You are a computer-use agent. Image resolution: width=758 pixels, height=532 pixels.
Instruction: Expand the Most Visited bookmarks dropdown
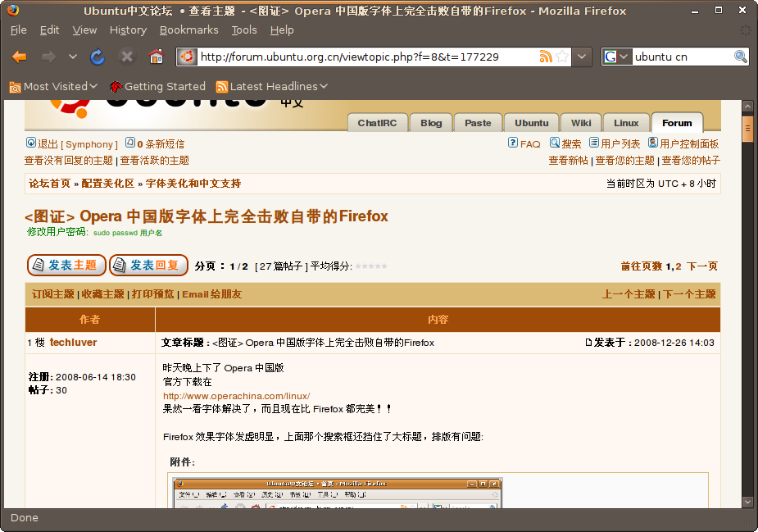coord(93,86)
